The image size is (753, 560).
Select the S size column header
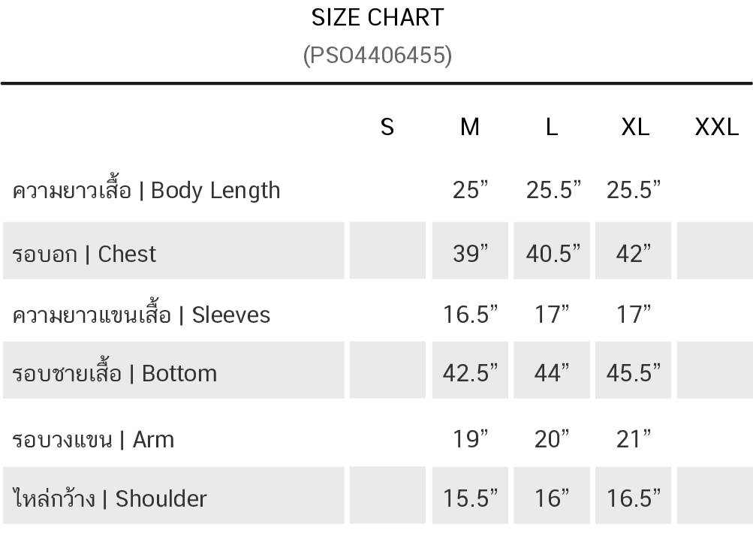[x=387, y=127]
